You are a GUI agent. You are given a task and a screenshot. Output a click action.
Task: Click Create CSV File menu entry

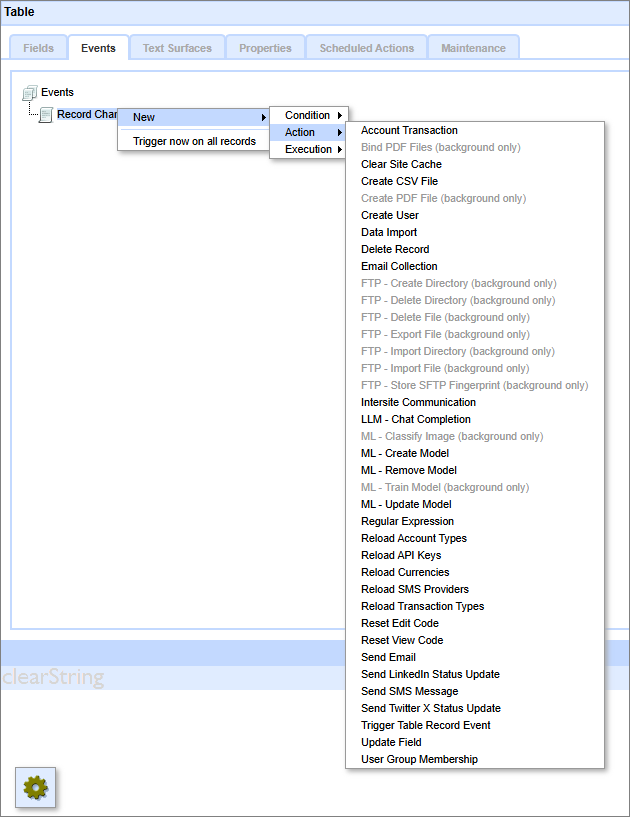tap(399, 181)
